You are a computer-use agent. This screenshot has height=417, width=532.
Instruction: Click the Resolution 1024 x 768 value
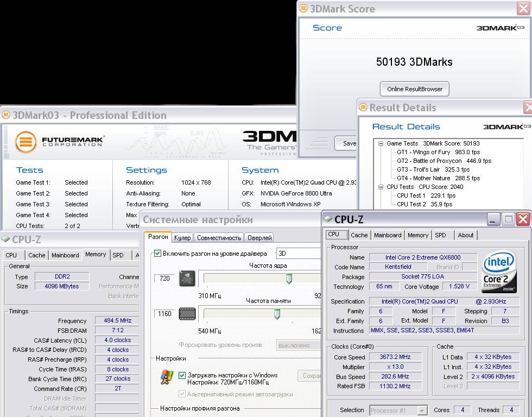click(x=196, y=182)
